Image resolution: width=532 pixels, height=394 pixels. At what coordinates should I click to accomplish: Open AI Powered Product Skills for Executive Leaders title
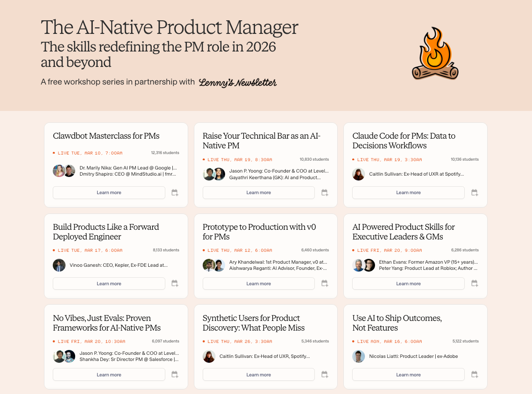(x=404, y=232)
